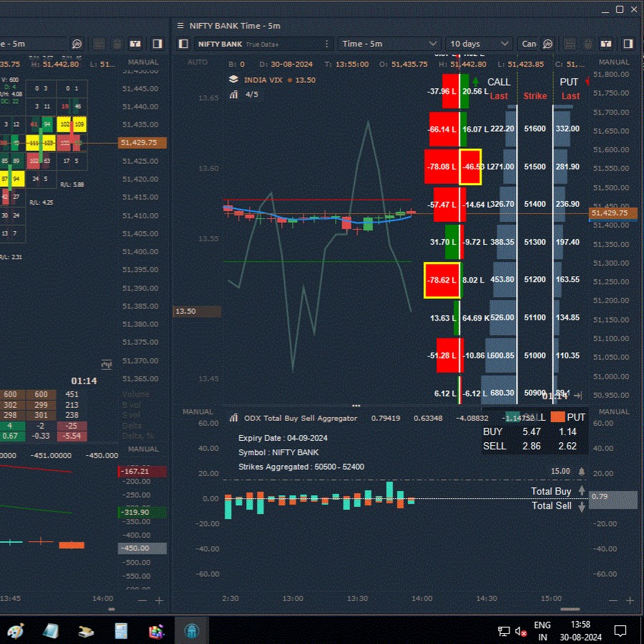Click MANUAL label on aggregator left axis
This screenshot has width=644, height=644.
197,411
